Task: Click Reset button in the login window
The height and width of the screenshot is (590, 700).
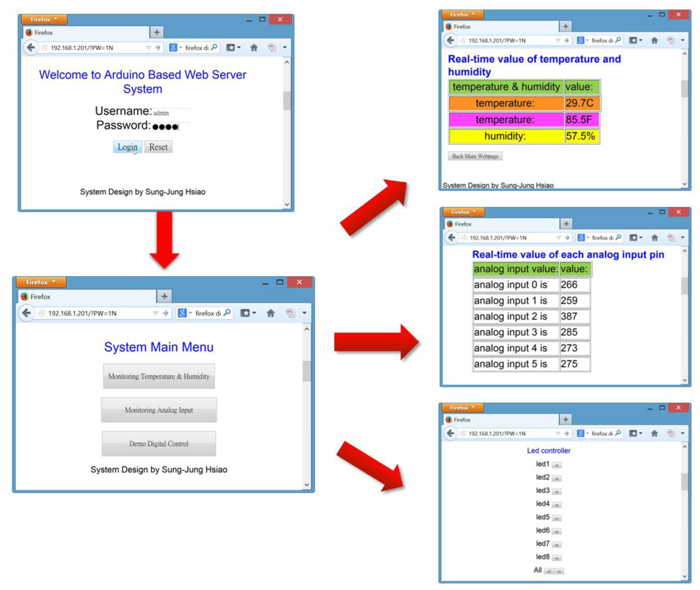Action: (x=158, y=147)
